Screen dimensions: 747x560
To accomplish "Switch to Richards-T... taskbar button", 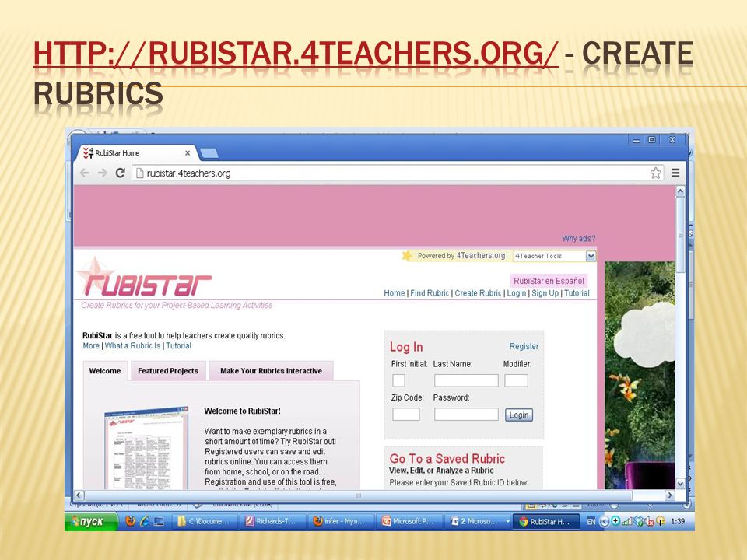I will point(272,521).
